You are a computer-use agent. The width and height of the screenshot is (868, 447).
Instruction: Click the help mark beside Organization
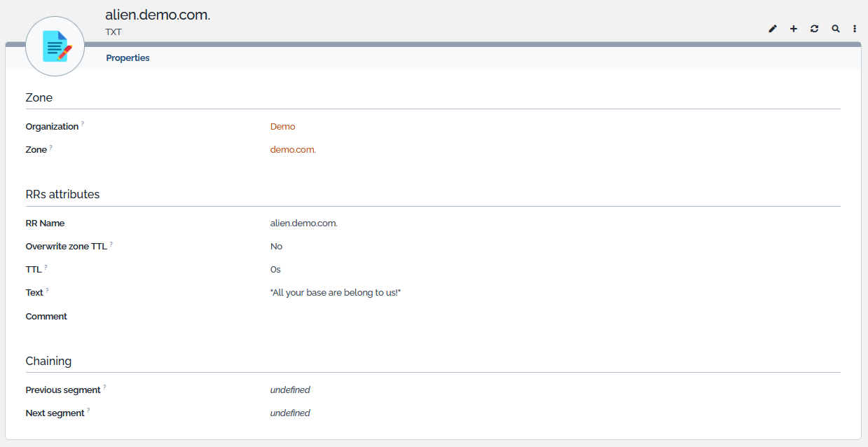(83, 124)
